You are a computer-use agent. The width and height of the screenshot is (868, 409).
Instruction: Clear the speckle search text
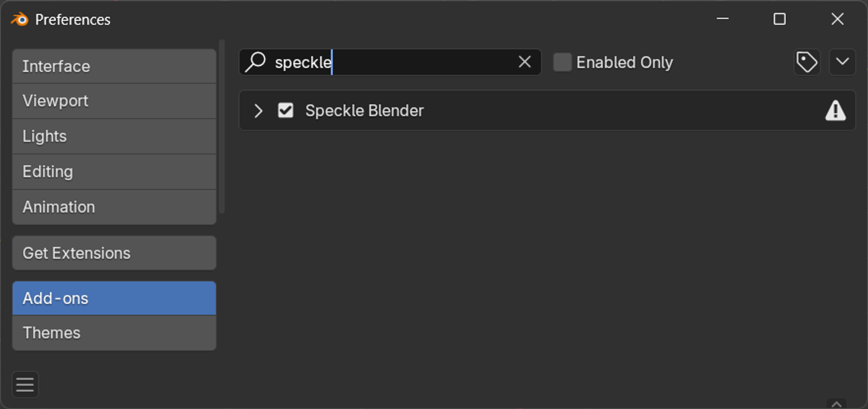click(x=525, y=62)
